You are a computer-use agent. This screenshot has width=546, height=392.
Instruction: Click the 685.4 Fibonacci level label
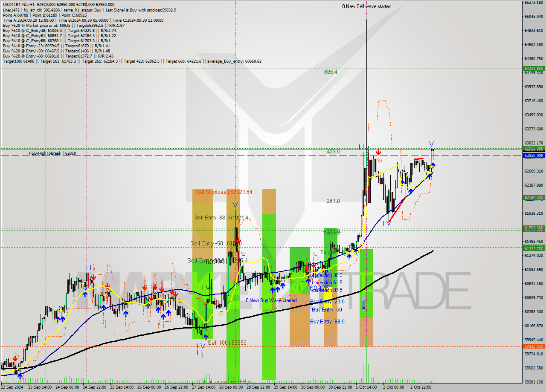331,72
